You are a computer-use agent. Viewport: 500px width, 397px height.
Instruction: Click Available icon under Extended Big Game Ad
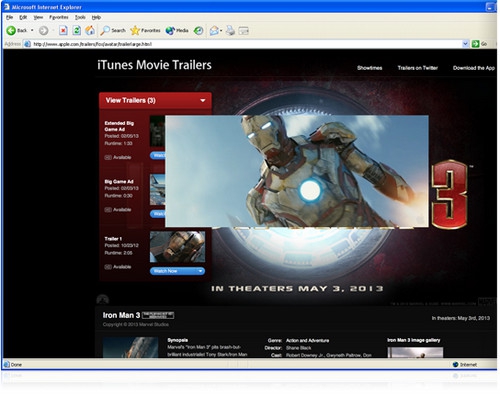pyautogui.click(x=108, y=157)
